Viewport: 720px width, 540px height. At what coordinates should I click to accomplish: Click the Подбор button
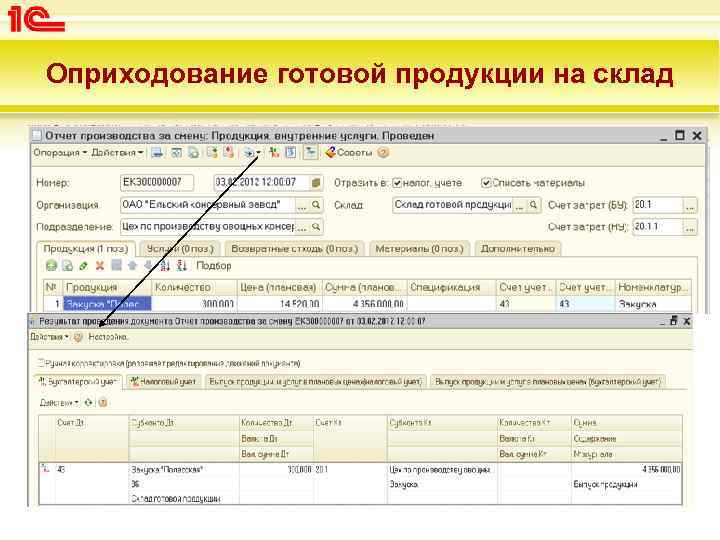(x=214, y=266)
